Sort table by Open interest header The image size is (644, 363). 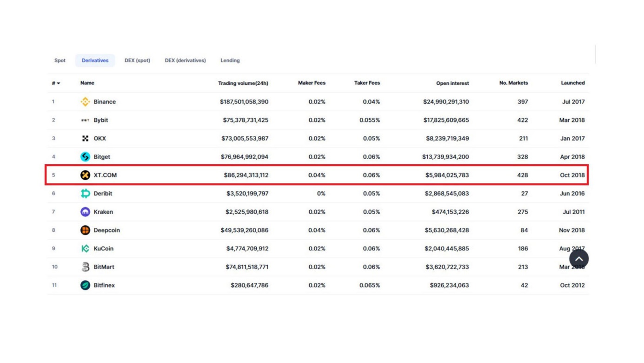[x=452, y=83]
